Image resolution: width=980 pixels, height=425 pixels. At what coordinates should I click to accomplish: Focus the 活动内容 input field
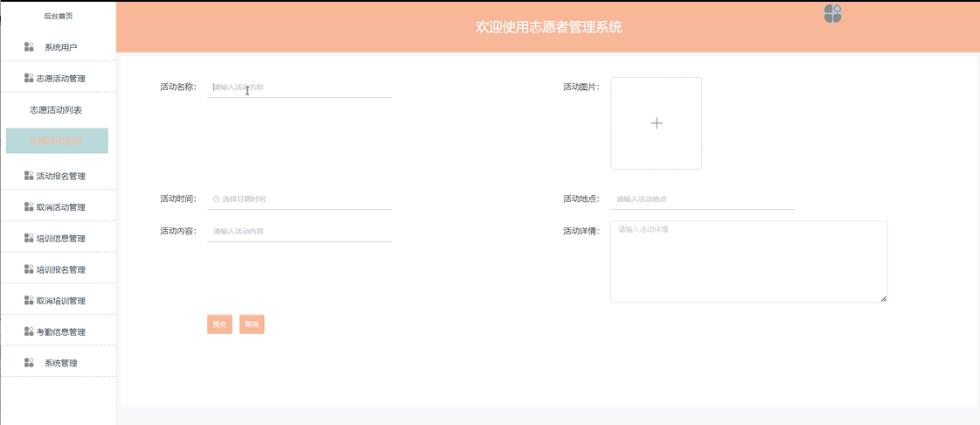coord(299,231)
